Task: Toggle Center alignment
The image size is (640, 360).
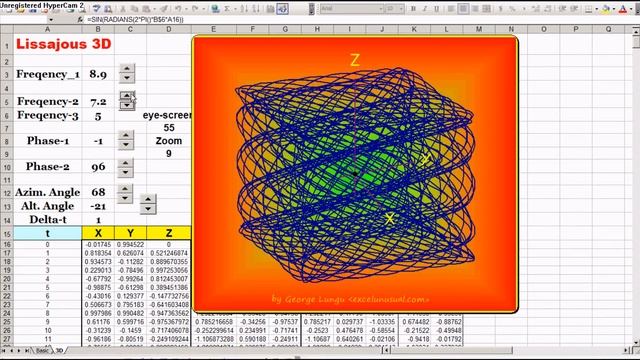Action: click(463, 9)
